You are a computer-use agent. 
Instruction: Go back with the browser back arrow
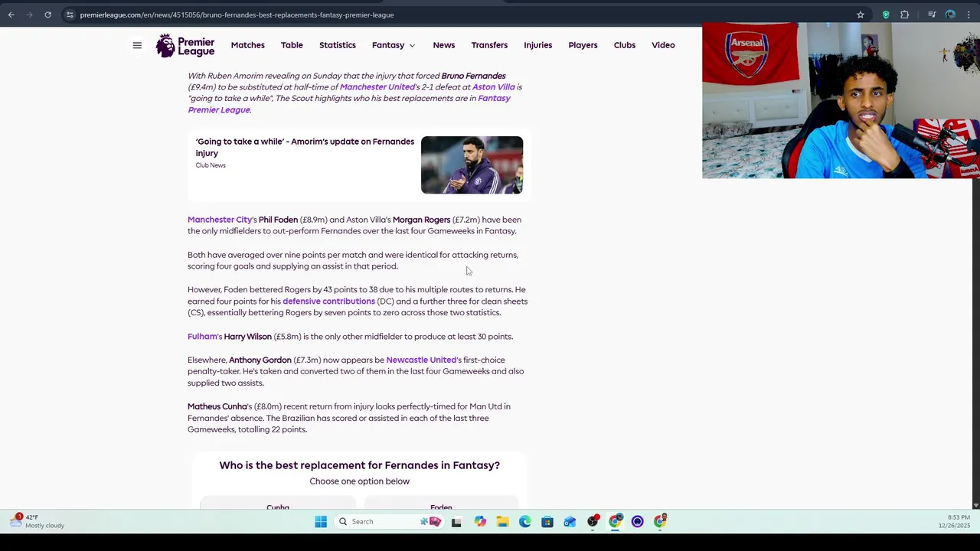11,15
